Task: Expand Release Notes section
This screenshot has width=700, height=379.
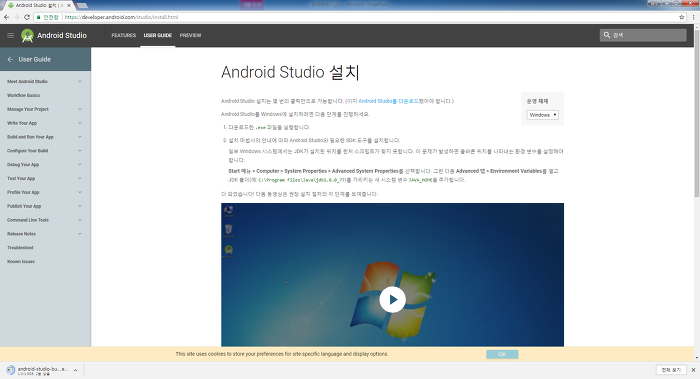Action: coord(80,233)
